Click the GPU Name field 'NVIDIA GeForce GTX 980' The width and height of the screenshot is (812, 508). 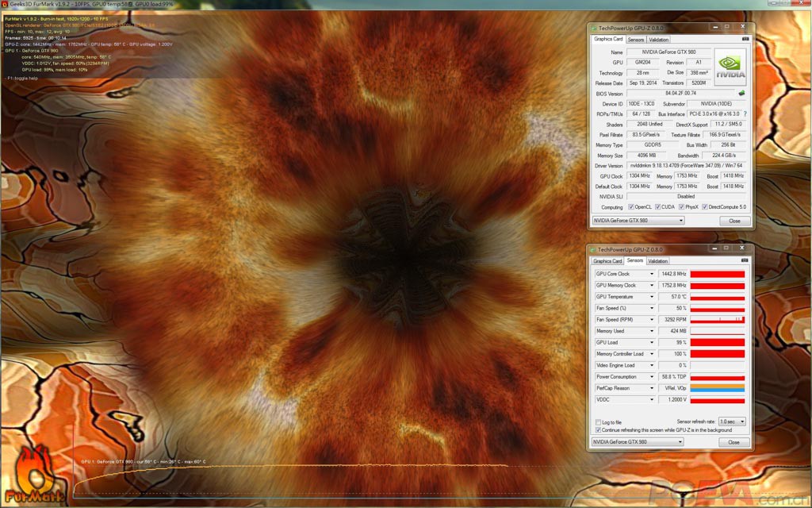[x=668, y=52]
